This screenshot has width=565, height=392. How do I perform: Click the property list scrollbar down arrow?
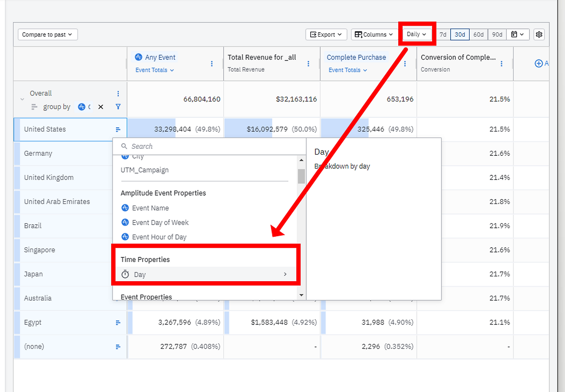(301, 295)
